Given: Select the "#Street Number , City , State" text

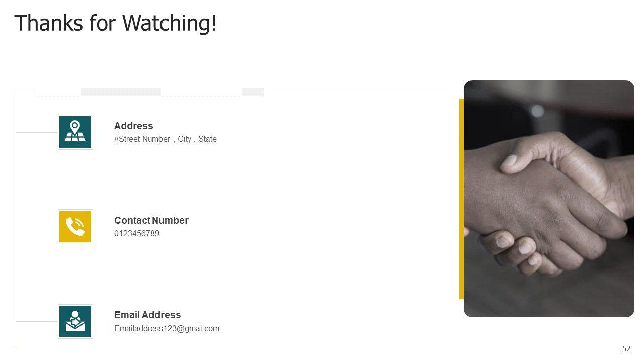Looking at the screenshot, I should (166, 139).
